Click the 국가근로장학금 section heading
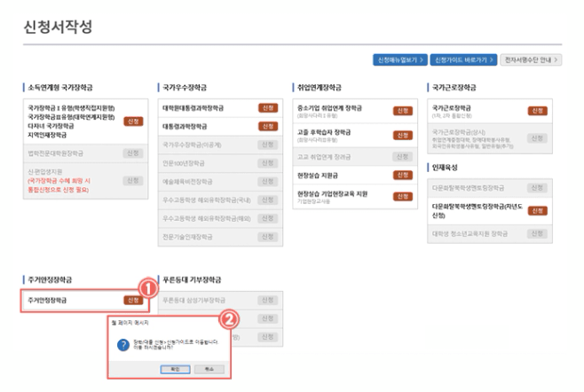This screenshot has width=584, height=392. pyautogui.click(x=454, y=88)
